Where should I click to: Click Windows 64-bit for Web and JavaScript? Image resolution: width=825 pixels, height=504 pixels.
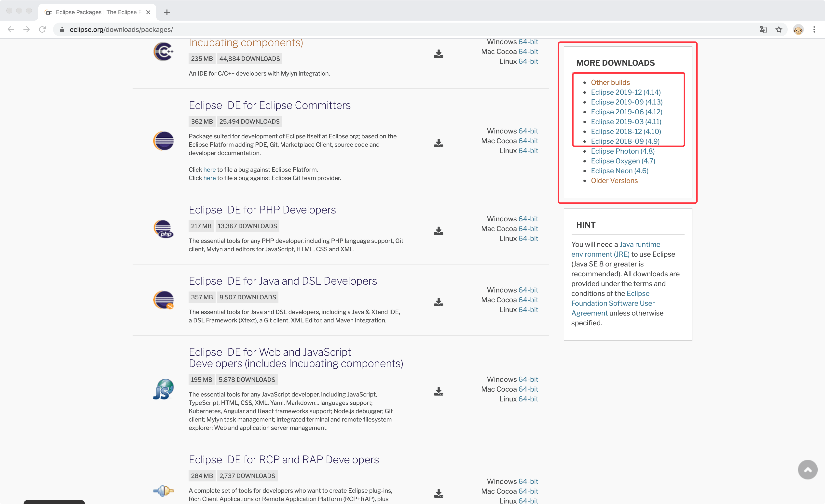528,379
